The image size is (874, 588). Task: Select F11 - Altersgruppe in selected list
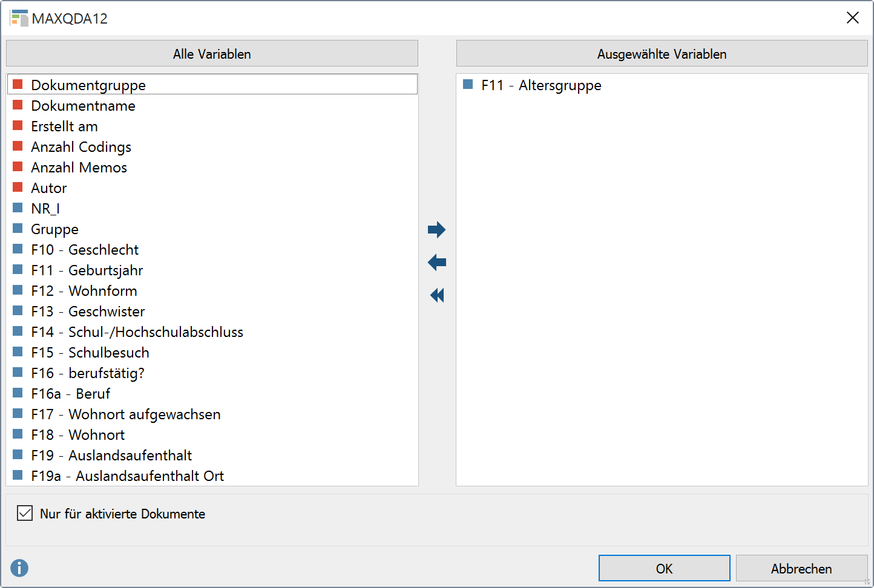pyautogui.click(x=541, y=85)
